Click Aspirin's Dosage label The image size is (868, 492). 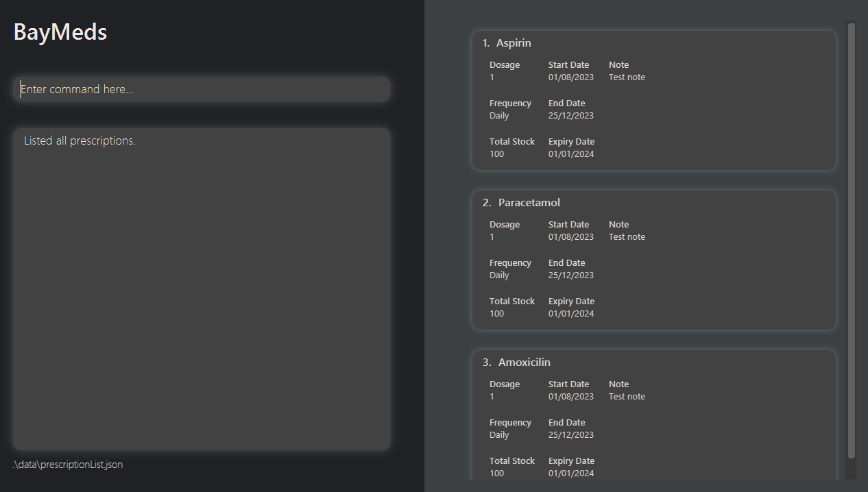coord(505,65)
